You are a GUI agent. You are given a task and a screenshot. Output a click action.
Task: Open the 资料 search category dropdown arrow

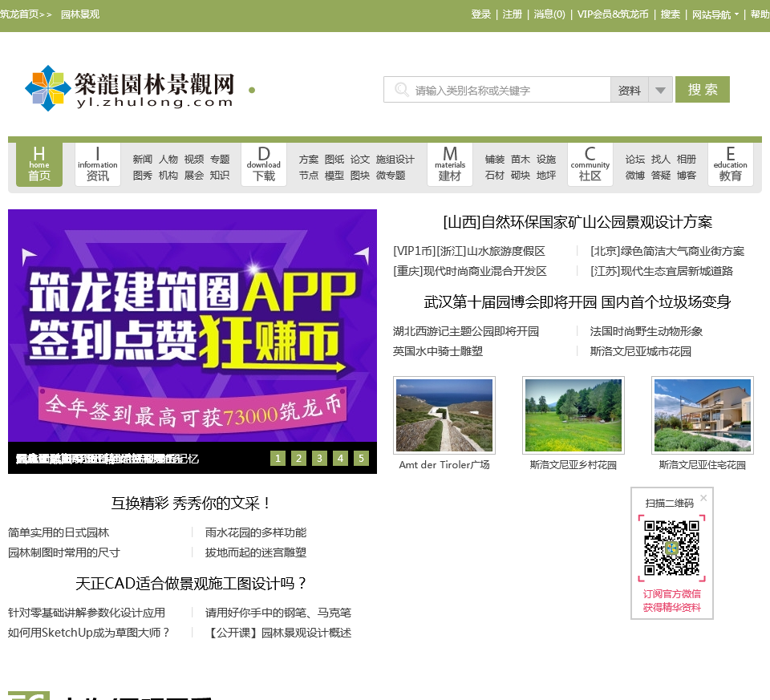click(660, 90)
